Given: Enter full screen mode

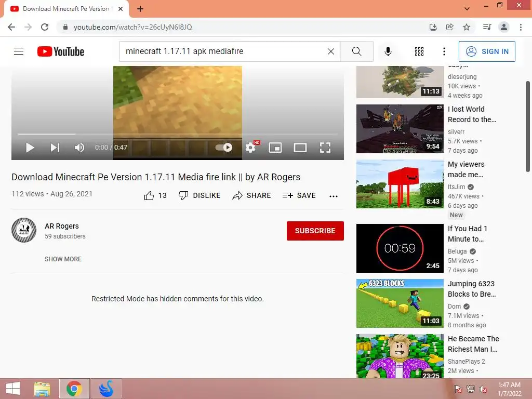Looking at the screenshot, I should click(325, 147).
